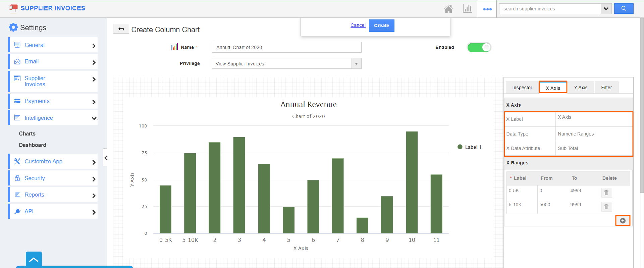Open Charts under Intelligence
This screenshot has width=644, height=268.
(27, 133)
